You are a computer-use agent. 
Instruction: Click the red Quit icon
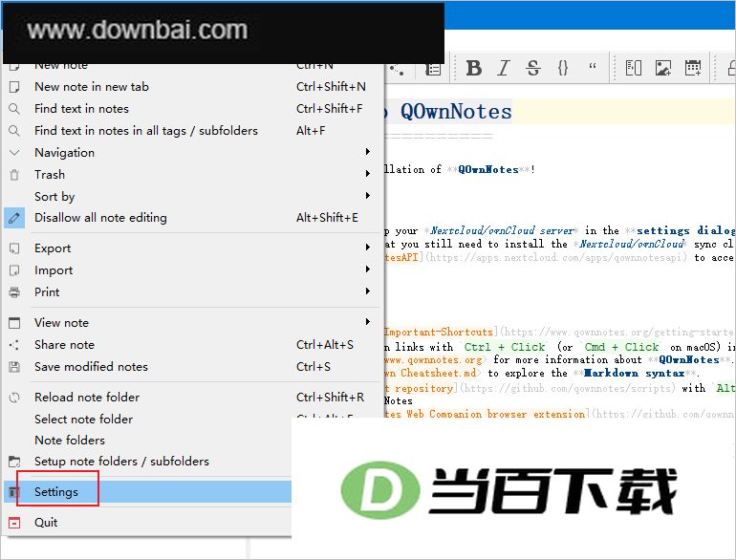tap(14, 523)
